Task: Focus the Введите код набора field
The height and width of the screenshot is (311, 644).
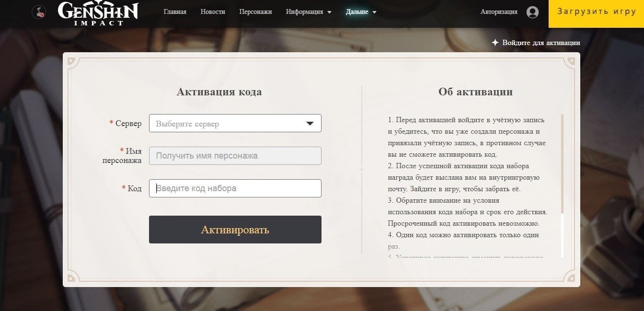Action: tap(235, 188)
